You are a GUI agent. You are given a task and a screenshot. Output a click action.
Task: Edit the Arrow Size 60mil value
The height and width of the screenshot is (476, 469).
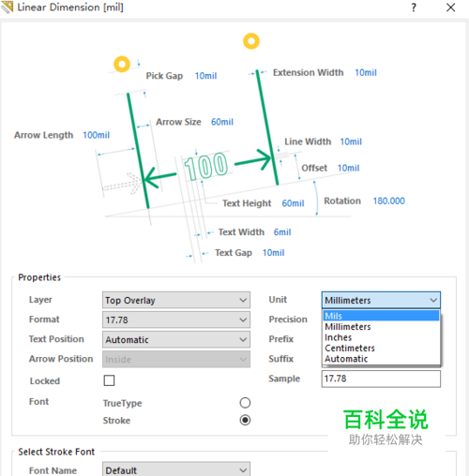coord(222,122)
